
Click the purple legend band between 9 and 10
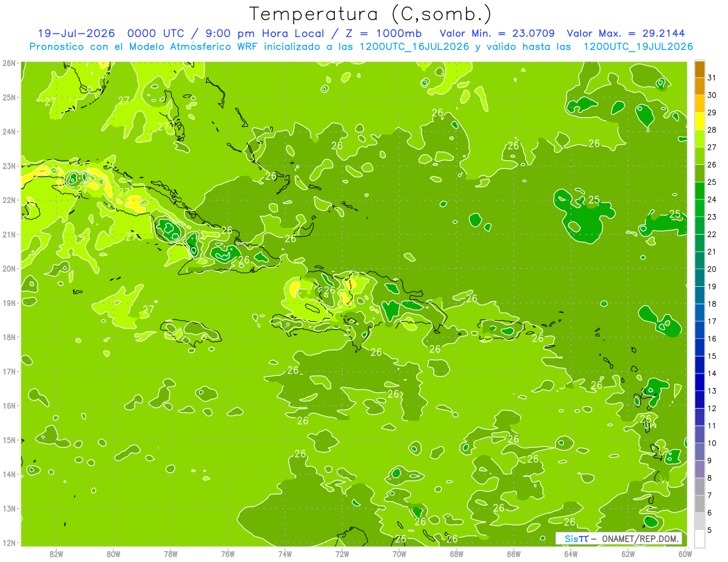699,452
